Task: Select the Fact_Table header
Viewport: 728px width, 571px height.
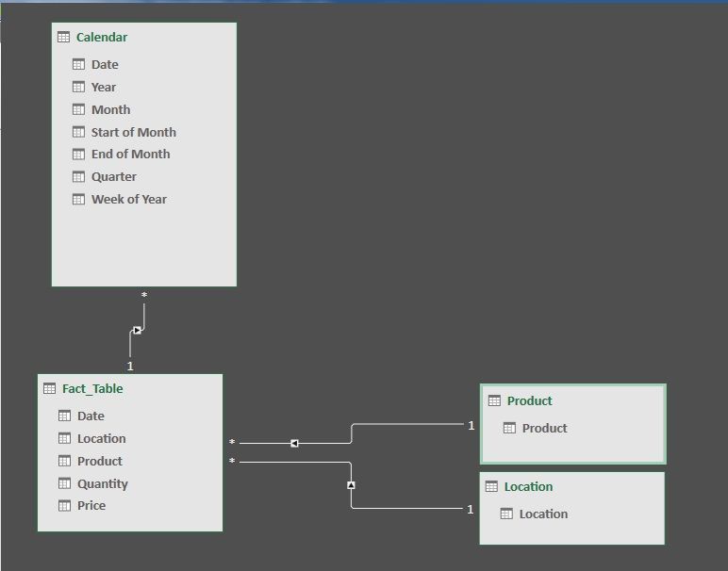Action: [92, 389]
